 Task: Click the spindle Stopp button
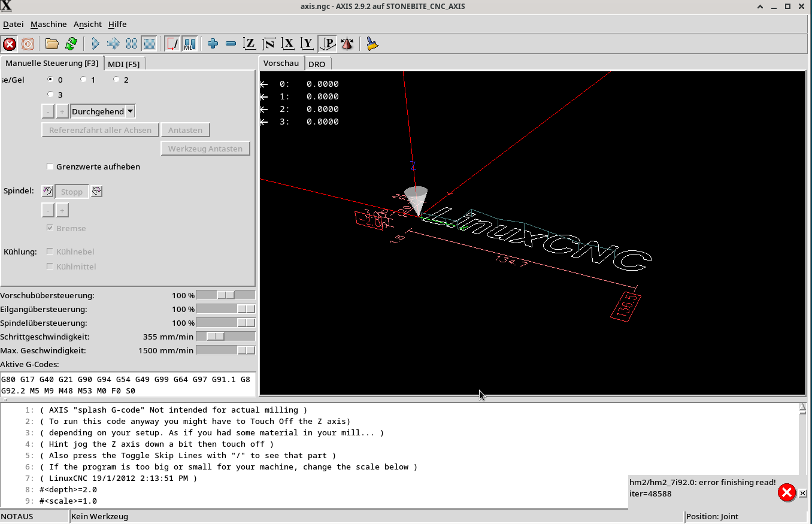click(72, 192)
